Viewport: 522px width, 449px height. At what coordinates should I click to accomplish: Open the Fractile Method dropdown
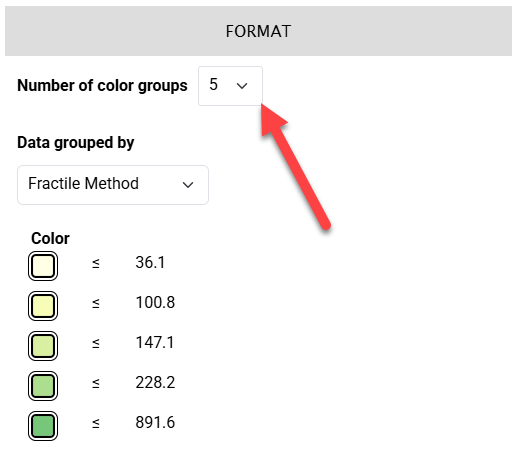(x=113, y=185)
